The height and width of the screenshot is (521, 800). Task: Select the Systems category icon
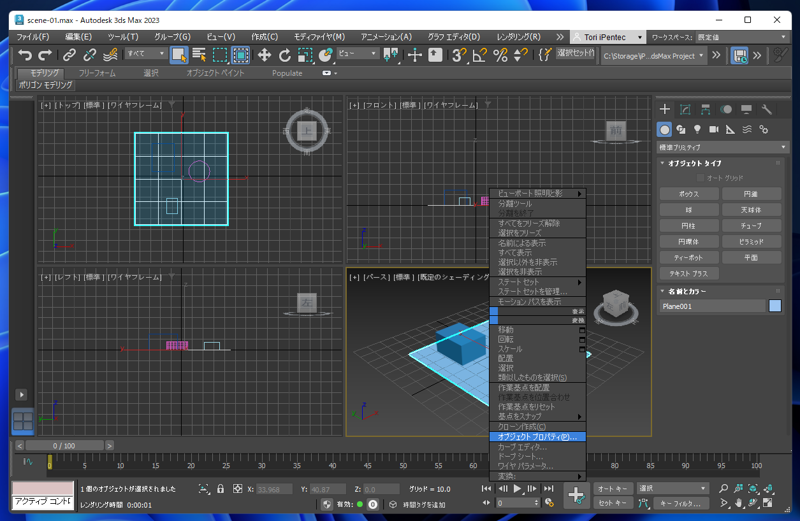coord(763,130)
